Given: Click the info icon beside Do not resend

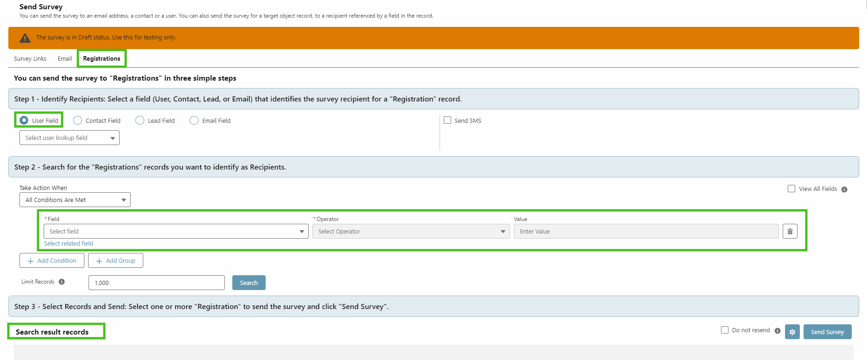Looking at the screenshot, I should point(777,331).
